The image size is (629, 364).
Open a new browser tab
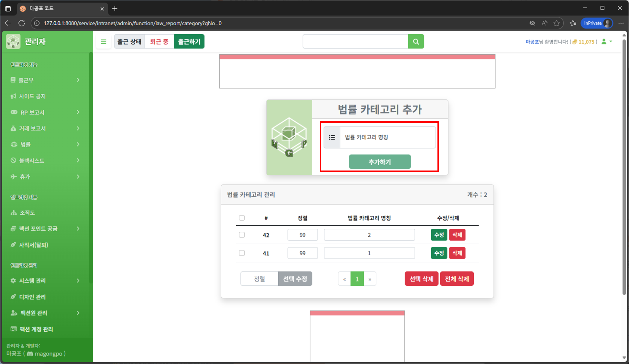(115, 9)
